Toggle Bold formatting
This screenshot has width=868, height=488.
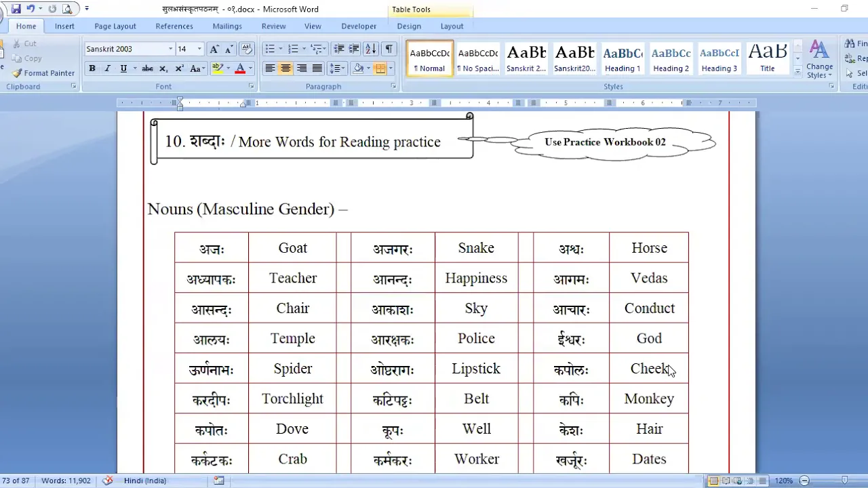point(92,68)
